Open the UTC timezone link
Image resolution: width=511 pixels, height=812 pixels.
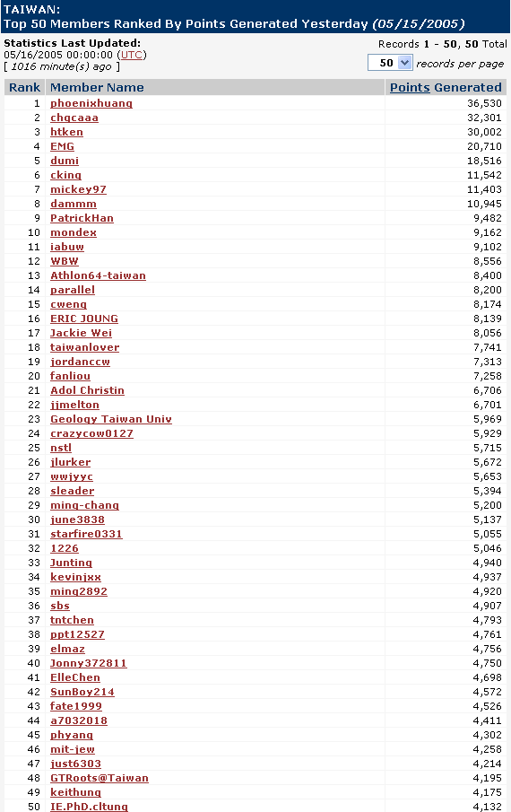pyautogui.click(x=132, y=55)
